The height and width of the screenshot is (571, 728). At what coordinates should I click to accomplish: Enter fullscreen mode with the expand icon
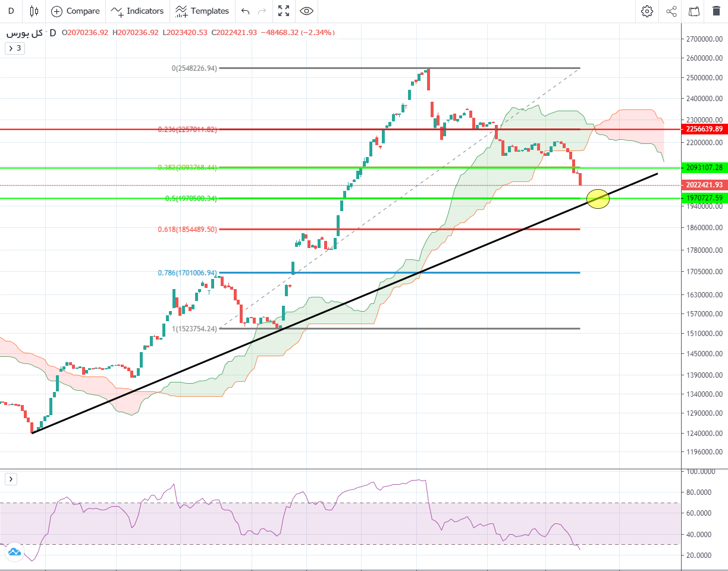[x=284, y=11]
